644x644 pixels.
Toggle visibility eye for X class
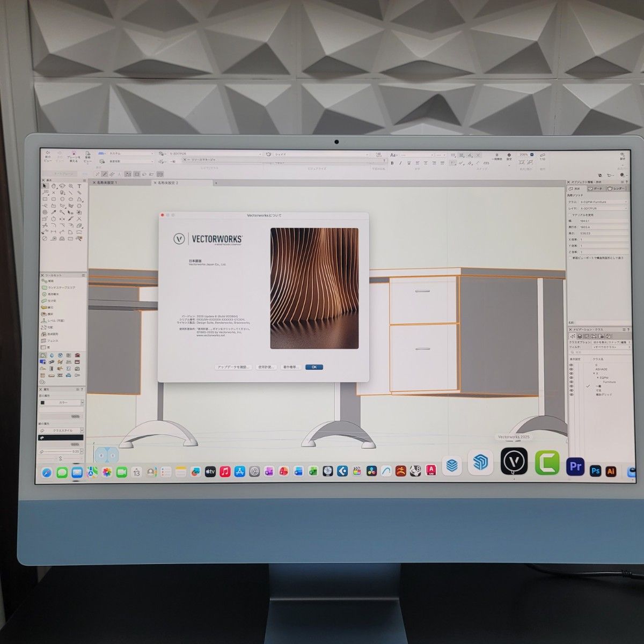pyautogui.click(x=571, y=374)
